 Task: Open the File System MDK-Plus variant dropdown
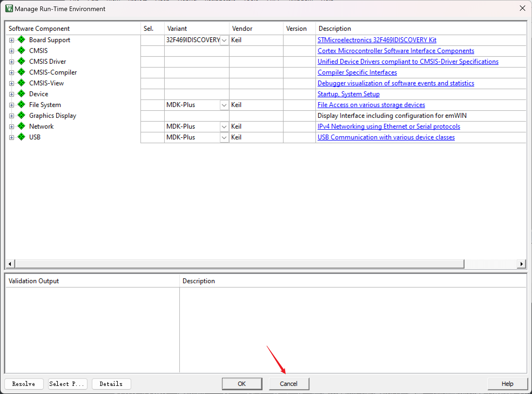pyautogui.click(x=224, y=105)
